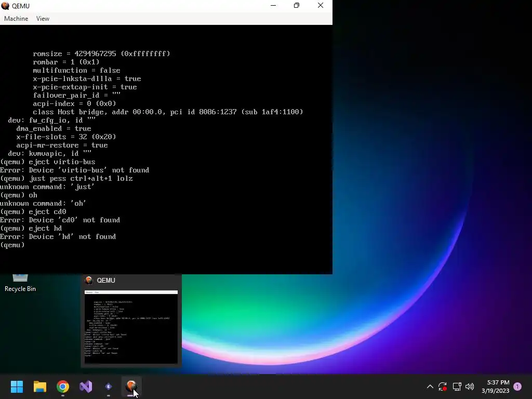Open the notification badge showing 1
Image resolution: width=532 pixels, height=399 pixels.
pos(517,387)
